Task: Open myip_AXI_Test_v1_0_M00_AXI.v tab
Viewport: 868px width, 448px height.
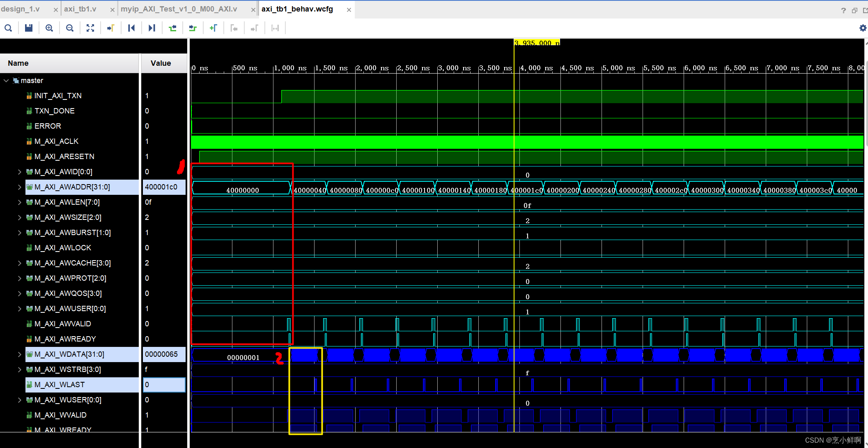Action: pos(179,9)
